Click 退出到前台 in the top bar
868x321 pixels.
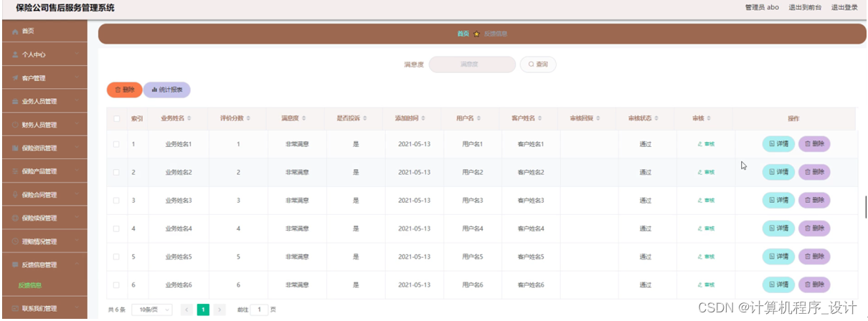pos(805,8)
